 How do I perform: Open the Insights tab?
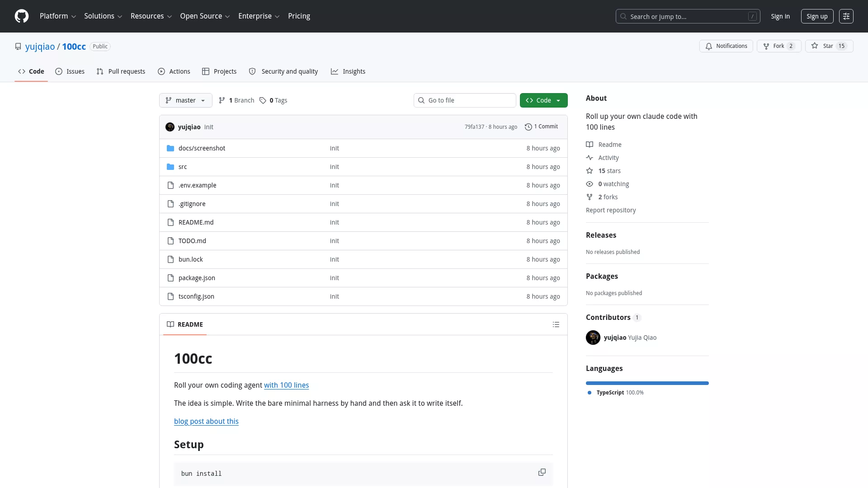348,71
